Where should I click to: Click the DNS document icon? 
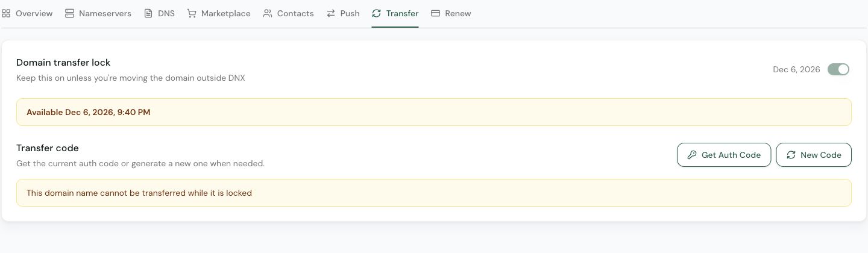[x=148, y=13]
